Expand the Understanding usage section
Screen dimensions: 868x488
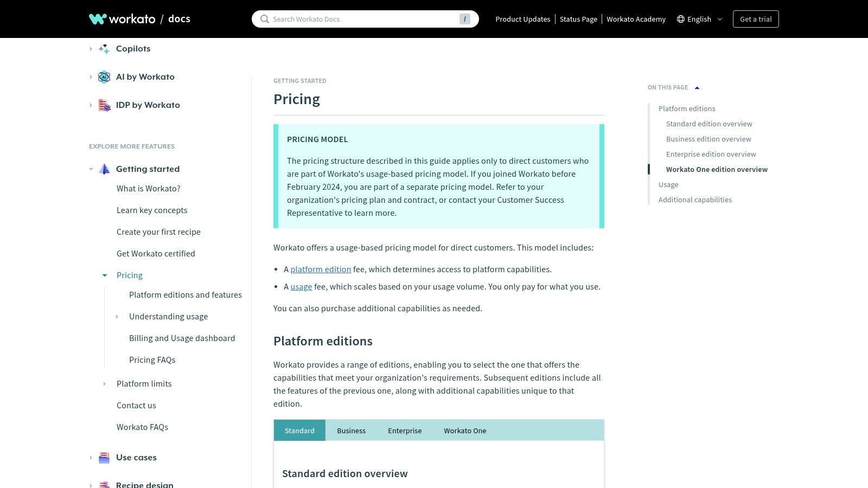point(117,316)
